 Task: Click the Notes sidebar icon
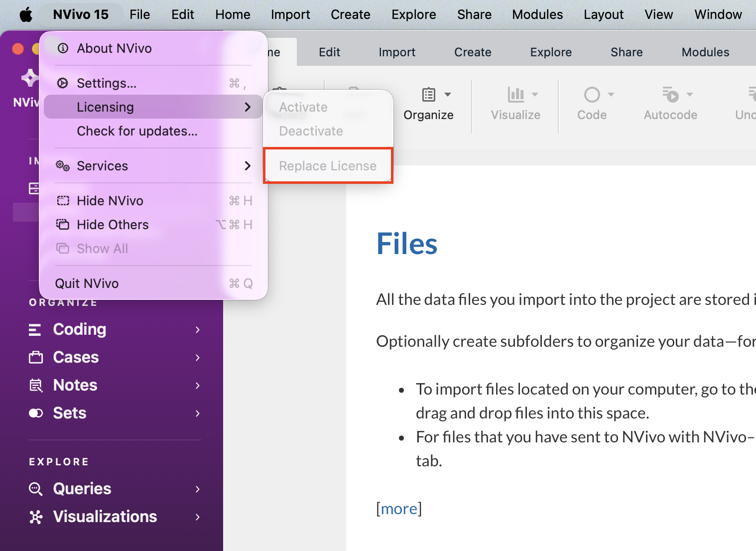[x=36, y=385]
